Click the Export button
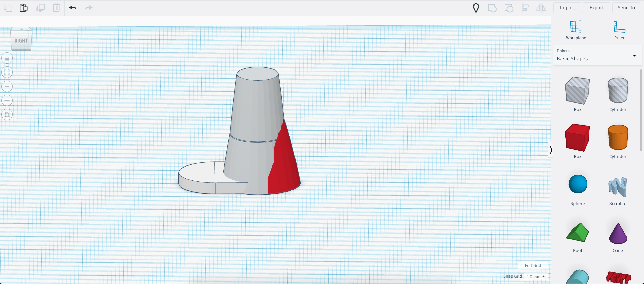This screenshot has height=284, width=644. pyautogui.click(x=596, y=8)
